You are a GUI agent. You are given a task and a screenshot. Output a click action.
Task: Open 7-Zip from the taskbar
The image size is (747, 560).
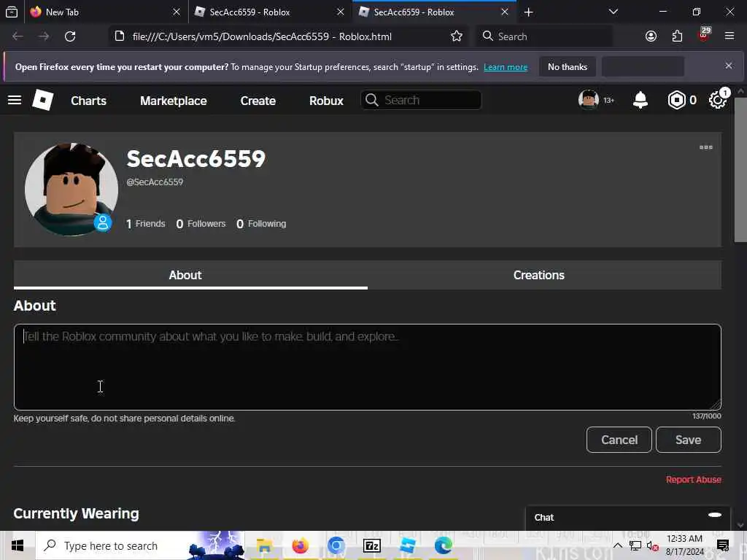(x=371, y=545)
